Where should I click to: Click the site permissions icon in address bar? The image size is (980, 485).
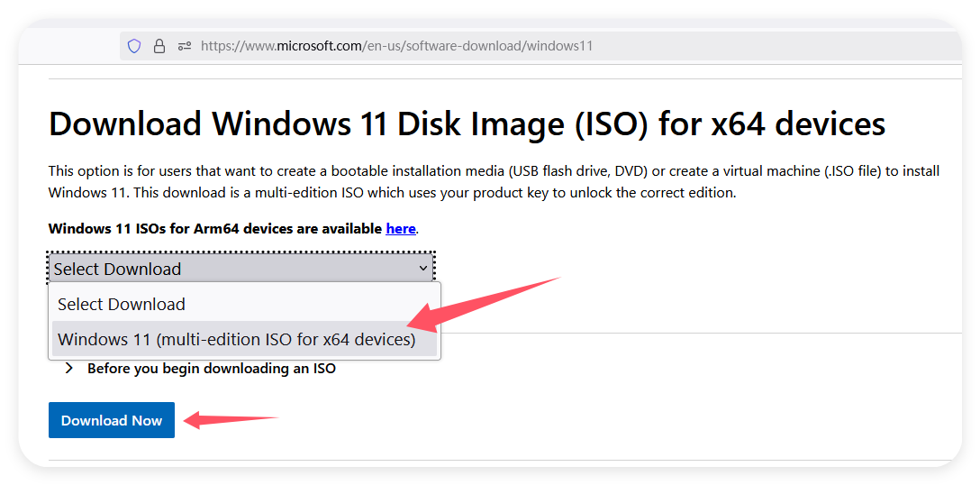coord(185,46)
